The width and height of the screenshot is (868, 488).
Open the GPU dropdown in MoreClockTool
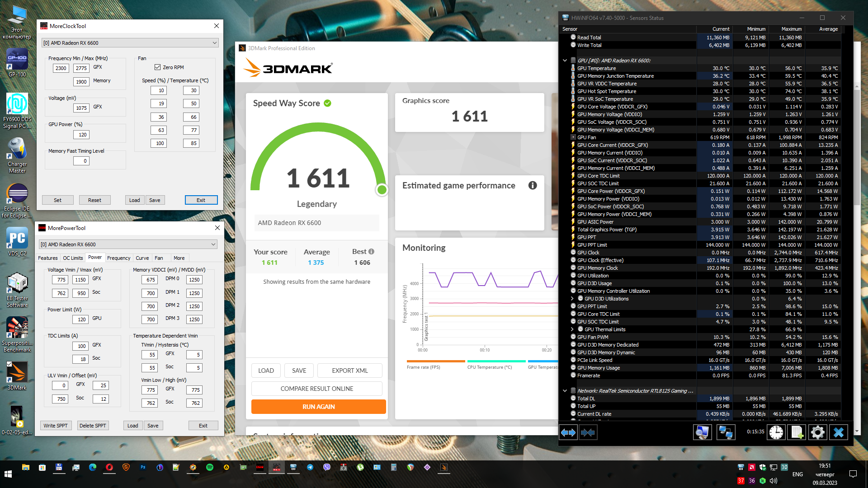click(130, 43)
